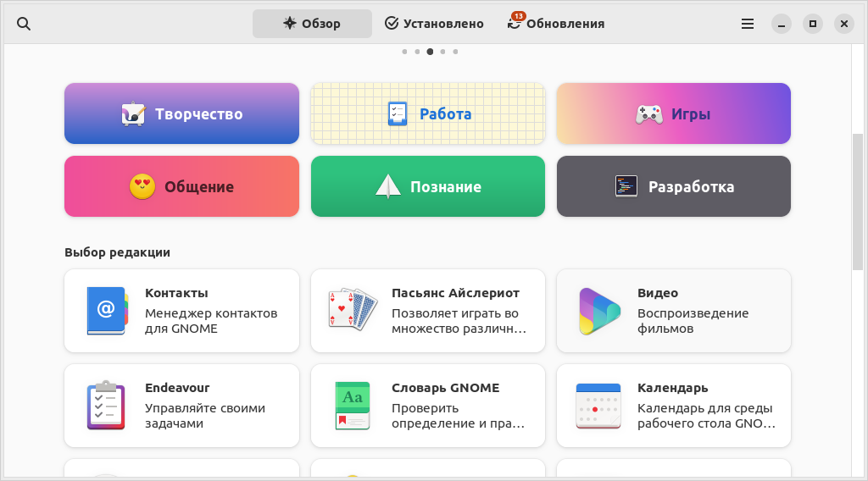
Task: Switch to the Установлено tab
Action: [434, 24]
